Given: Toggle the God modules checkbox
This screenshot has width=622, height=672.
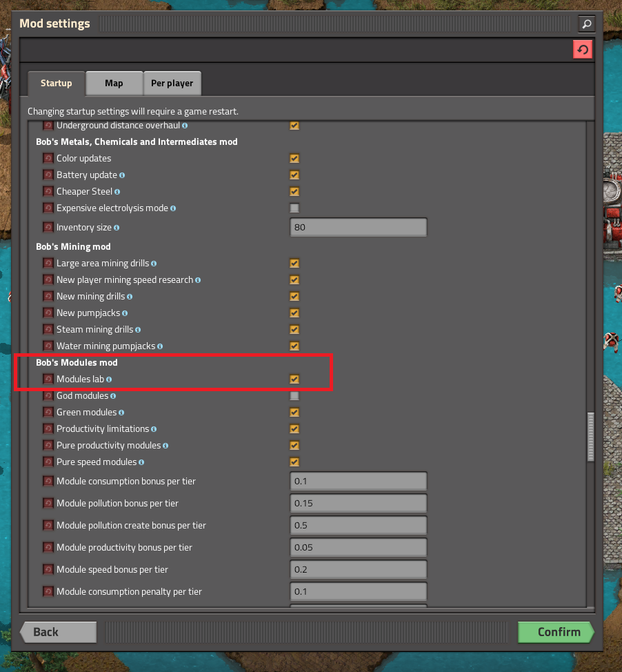Looking at the screenshot, I should coord(294,395).
